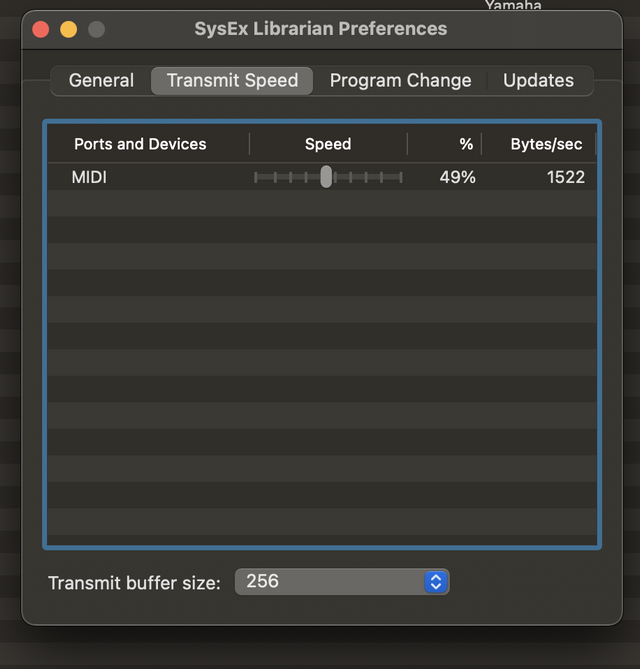Image resolution: width=640 pixels, height=669 pixels.
Task: Select the Transmit Speed tab
Action: (232, 81)
